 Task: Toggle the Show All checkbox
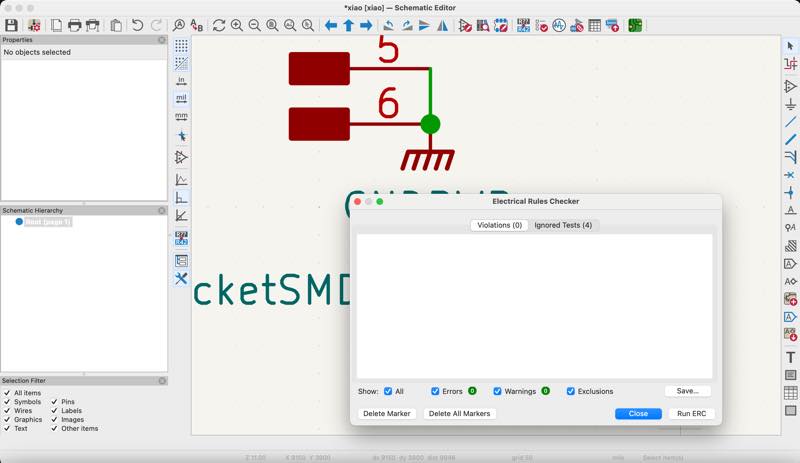pos(388,391)
